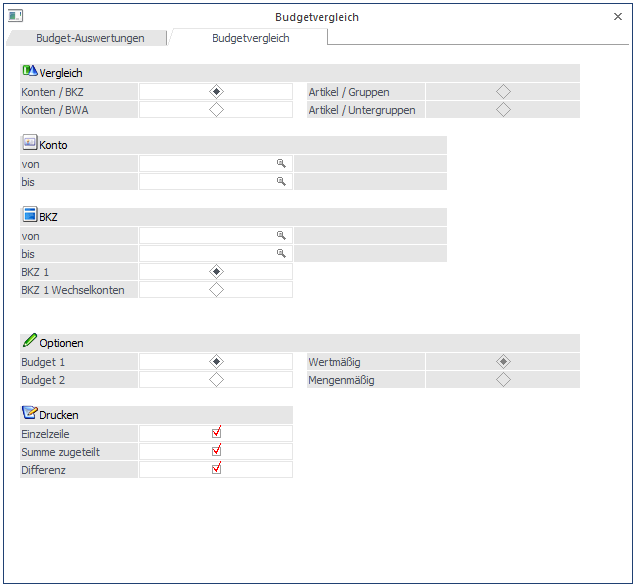
Task: Open lookup icon in BKZ bis field
Action: [x=282, y=253]
